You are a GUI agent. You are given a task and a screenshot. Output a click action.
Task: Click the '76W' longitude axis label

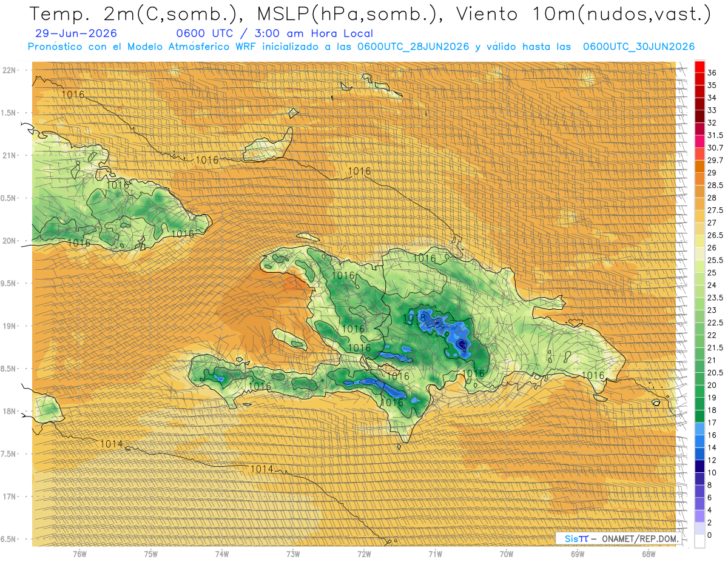click(79, 554)
